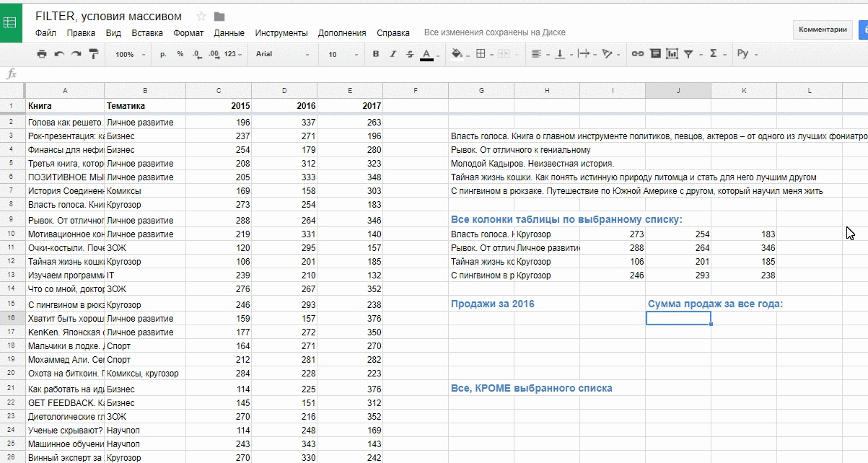Viewport: 868px width, 463px height.
Task: Click cell 'Молодой Кадыров. Неизвестная история.'
Action: (x=532, y=164)
